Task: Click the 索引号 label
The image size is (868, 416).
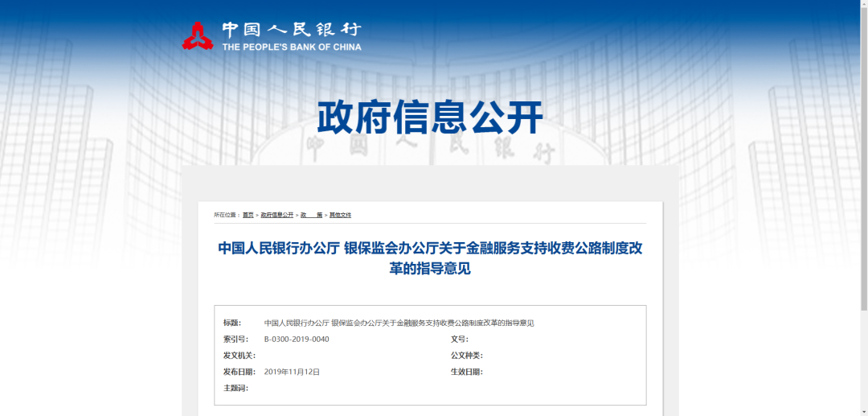Action: [x=235, y=340]
